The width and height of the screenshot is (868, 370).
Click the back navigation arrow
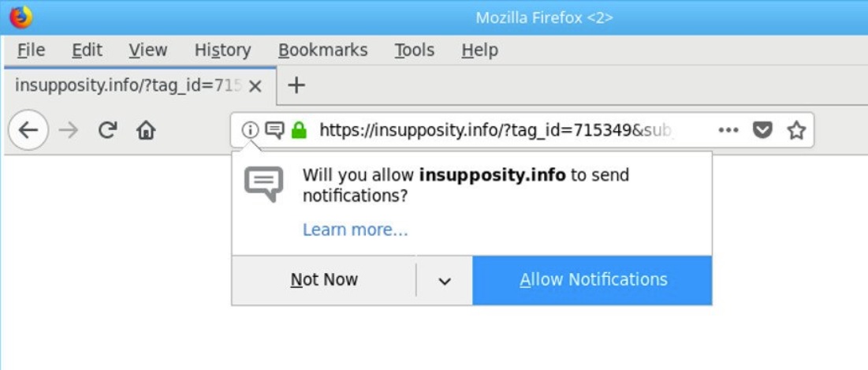(28, 130)
